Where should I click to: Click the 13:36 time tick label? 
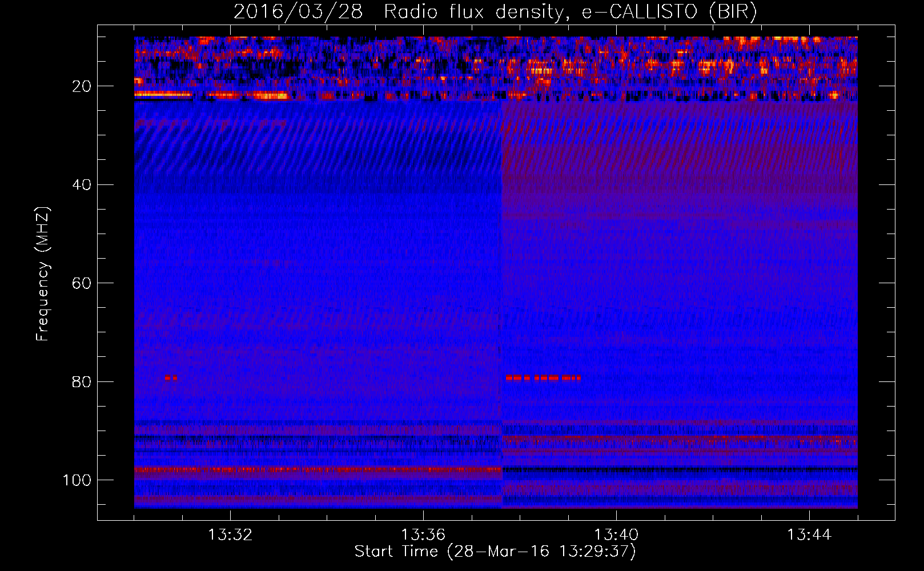(423, 535)
